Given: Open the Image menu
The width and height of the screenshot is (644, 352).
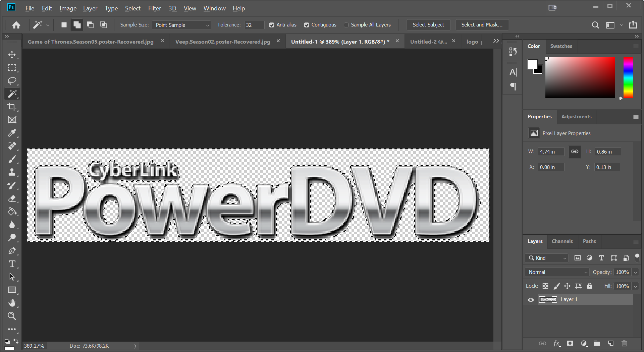Looking at the screenshot, I should tap(68, 8).
